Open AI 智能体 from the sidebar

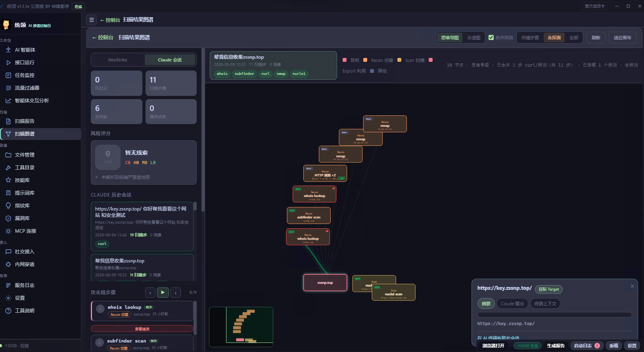click(x=25, y=50)
